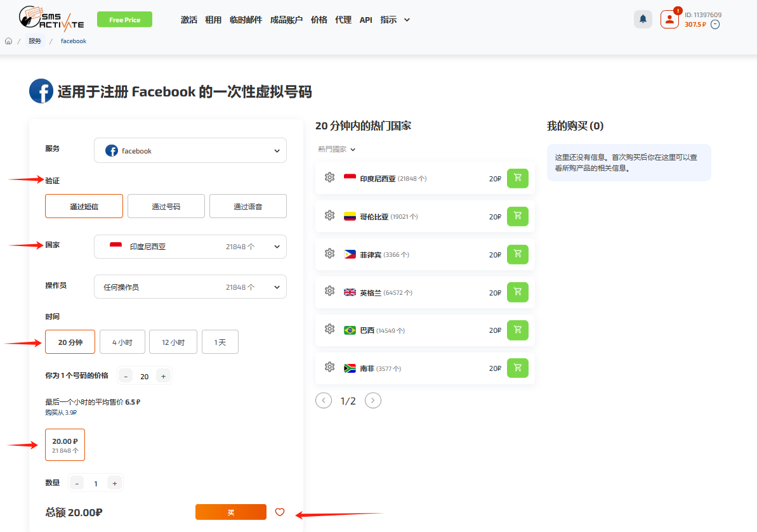The height and width of the screenshot is (532, 757).
Task: Select 通过短信 verification option
Action: [84, 207]
